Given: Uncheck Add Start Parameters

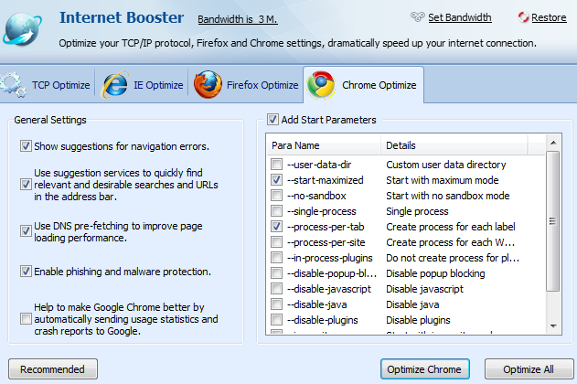Looking at the screenshot, I should coord(273,119).
